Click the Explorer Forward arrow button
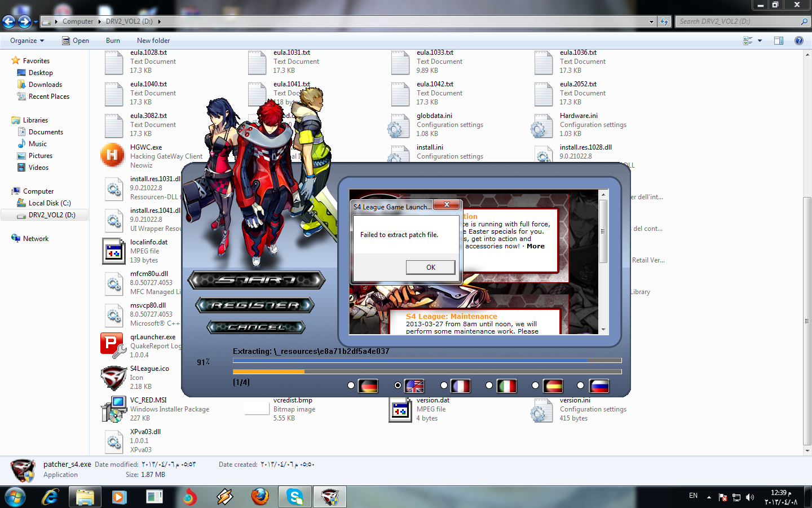 (x=24, y=21)
